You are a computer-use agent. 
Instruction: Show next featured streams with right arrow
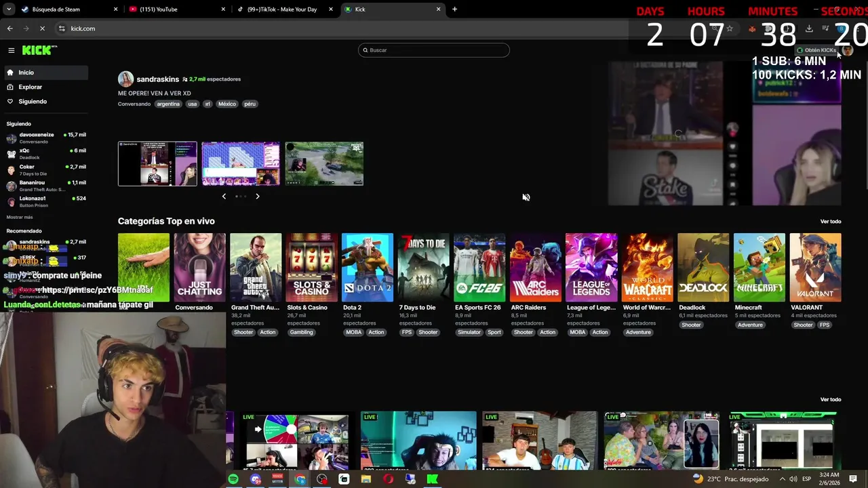point(257,197)
